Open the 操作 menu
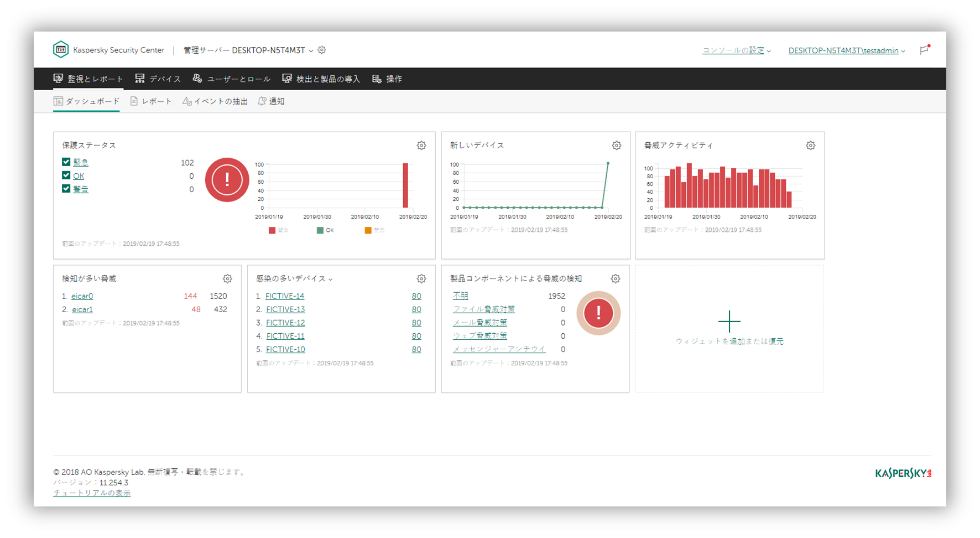 coord(387,79)
